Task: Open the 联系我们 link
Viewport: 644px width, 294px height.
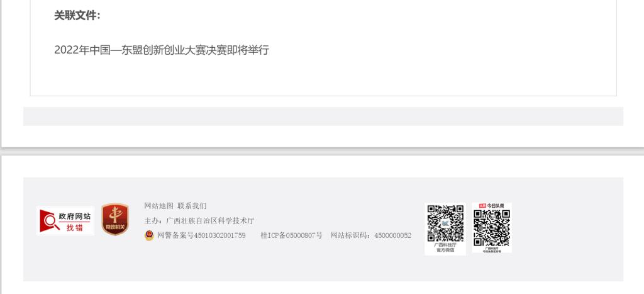Action: click(x=192, y=206)
